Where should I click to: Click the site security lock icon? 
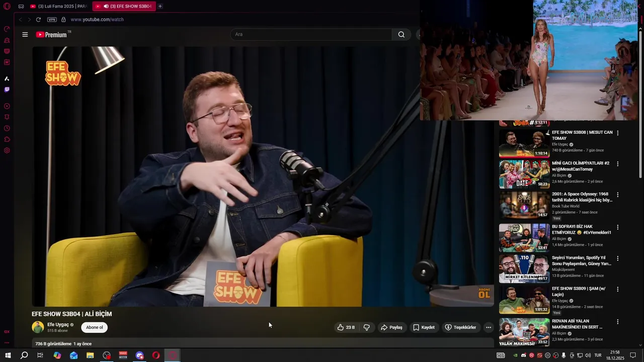(63, 20)
